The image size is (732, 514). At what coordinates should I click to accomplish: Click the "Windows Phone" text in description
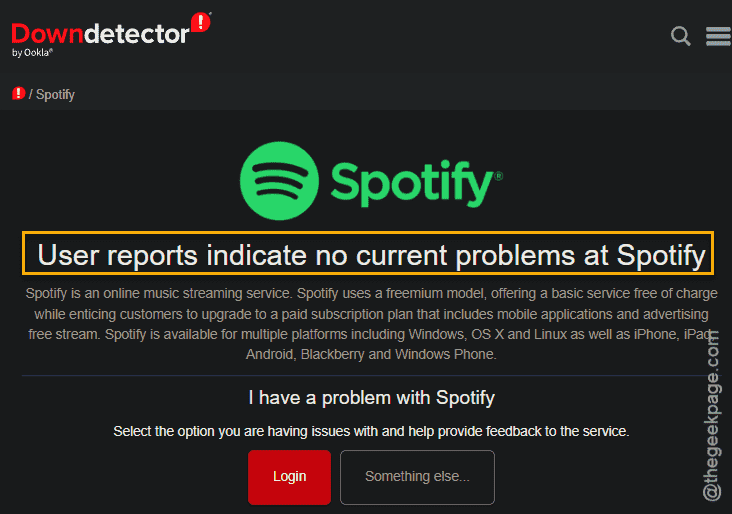[443, 354]
